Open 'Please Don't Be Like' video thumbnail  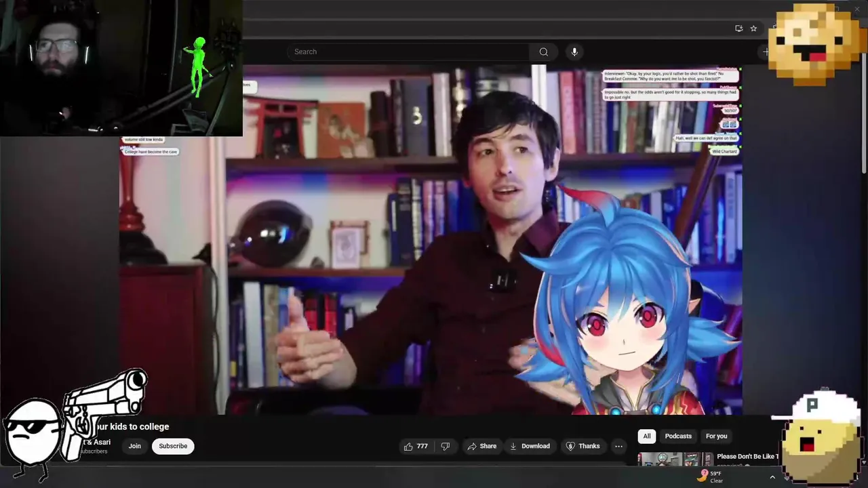click(675, 460)
